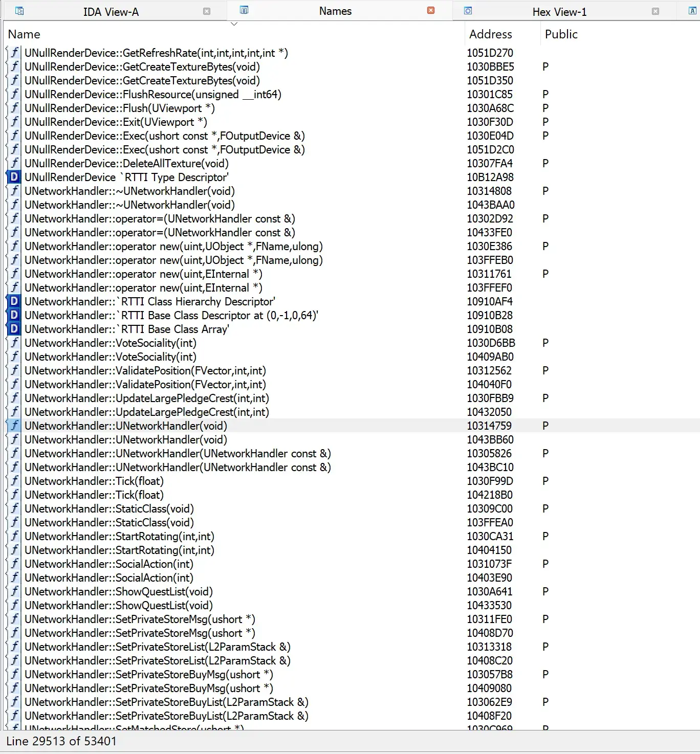
Task: Click function icon of ShowQuestList(void) row at 1030A641
Action: pyautogui.click(x=14, y=591)
